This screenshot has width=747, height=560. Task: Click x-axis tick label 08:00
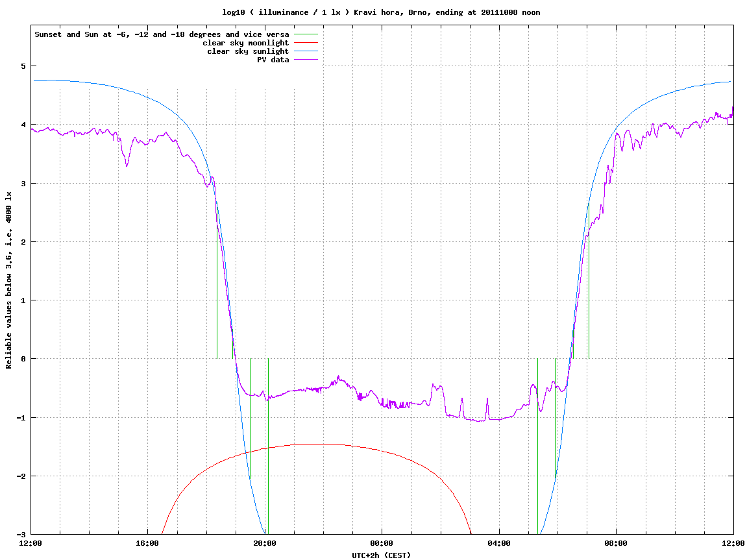pyautogui.click(x=617, y=543)
